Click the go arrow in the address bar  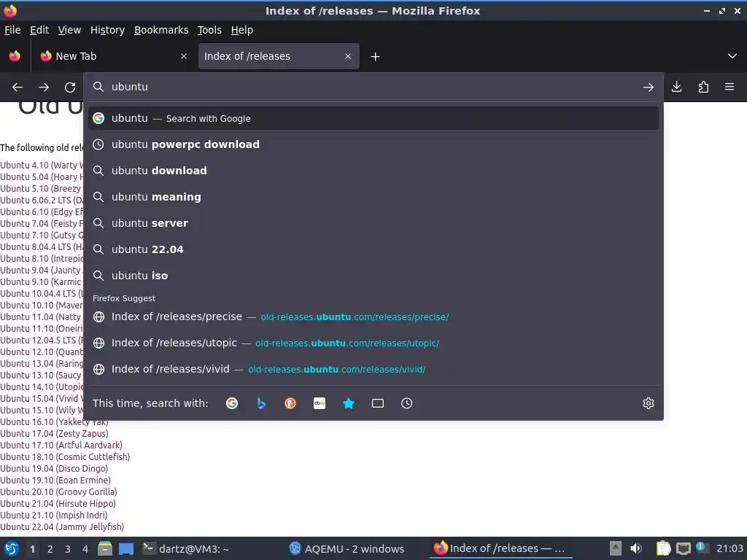pos(648,87)
